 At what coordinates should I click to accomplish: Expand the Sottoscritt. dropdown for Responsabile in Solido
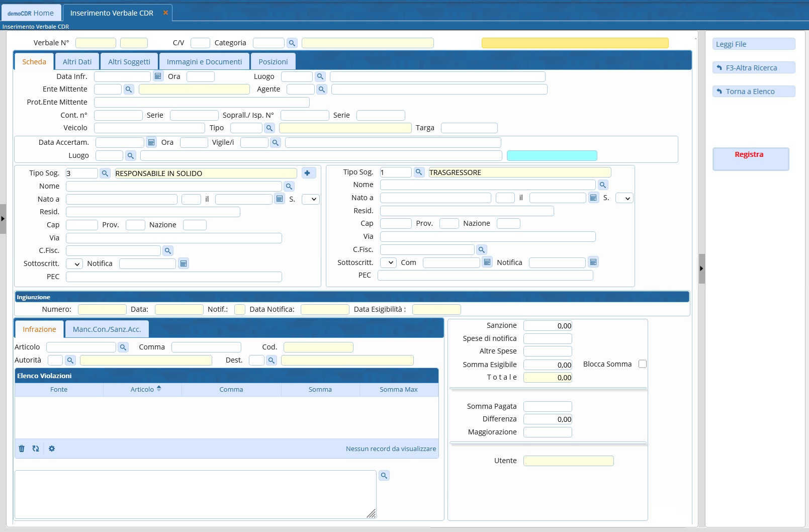74,264
